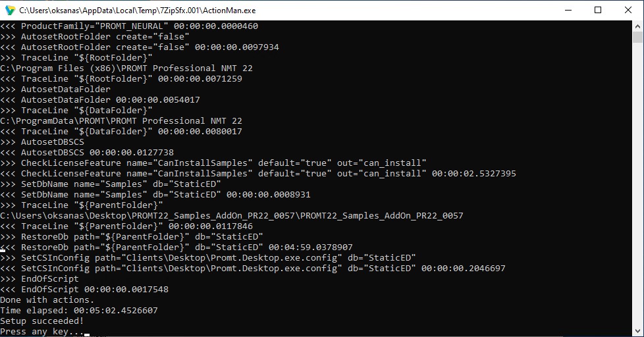Click the "Press any key..." prompt line
The width and height of the screenshot is (644, 337).
click(42, 332)
